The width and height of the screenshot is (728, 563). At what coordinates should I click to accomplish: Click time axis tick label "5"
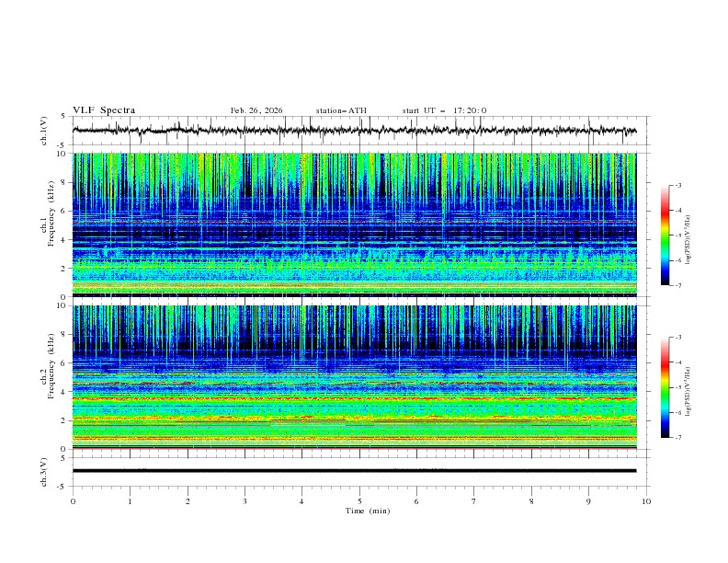coord(359,501)
